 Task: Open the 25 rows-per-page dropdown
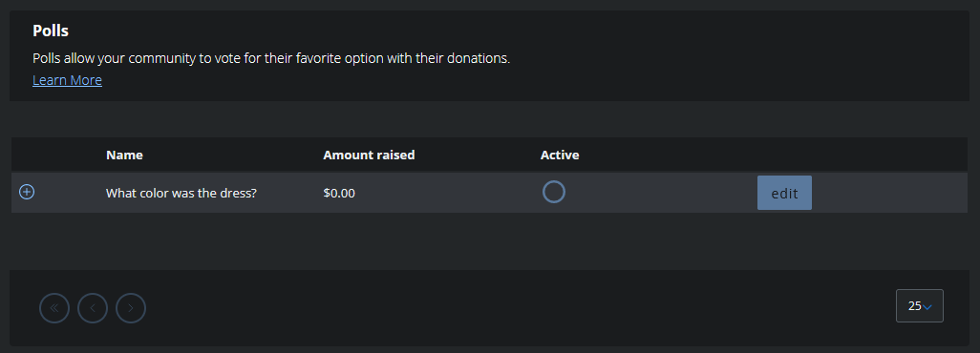coord(920,305)
